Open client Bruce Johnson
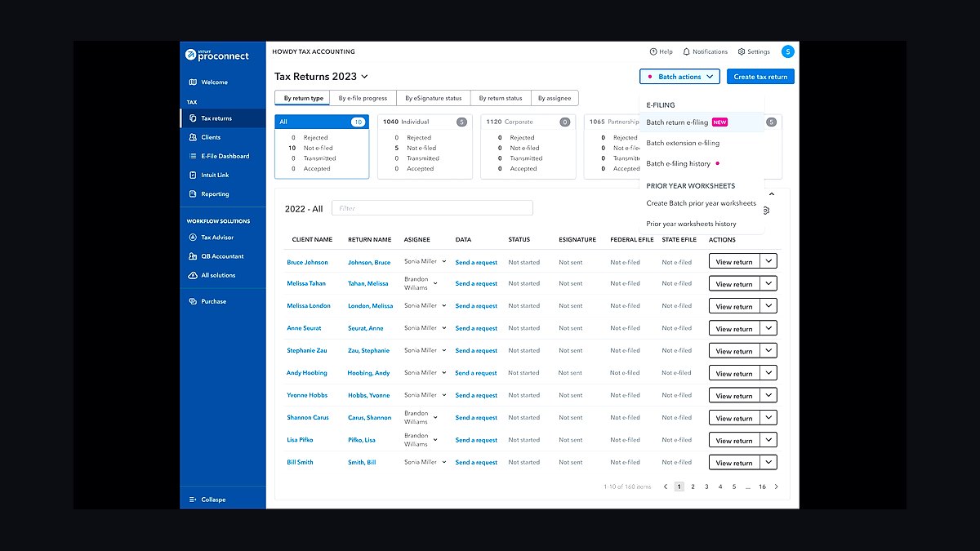This screenshot has height=551, width=980. pyautogui.click(x=307, y=262)
